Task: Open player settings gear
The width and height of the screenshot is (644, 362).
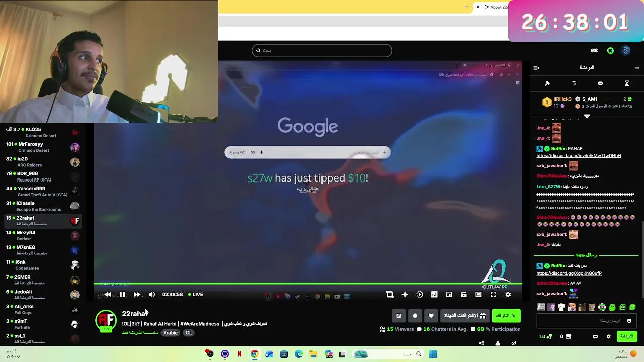Action: pyautogui.click(x=508, y=295)
